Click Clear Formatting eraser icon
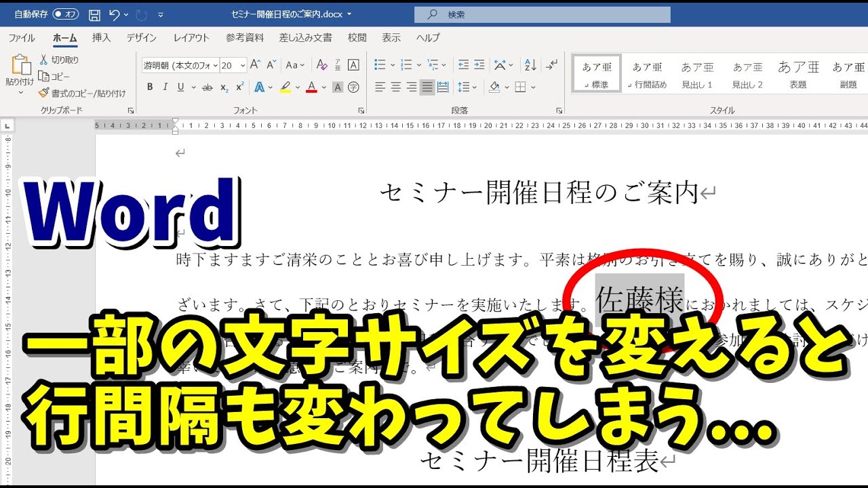The image size is (868, 488). pyautogui.click(x=322, y=65)
